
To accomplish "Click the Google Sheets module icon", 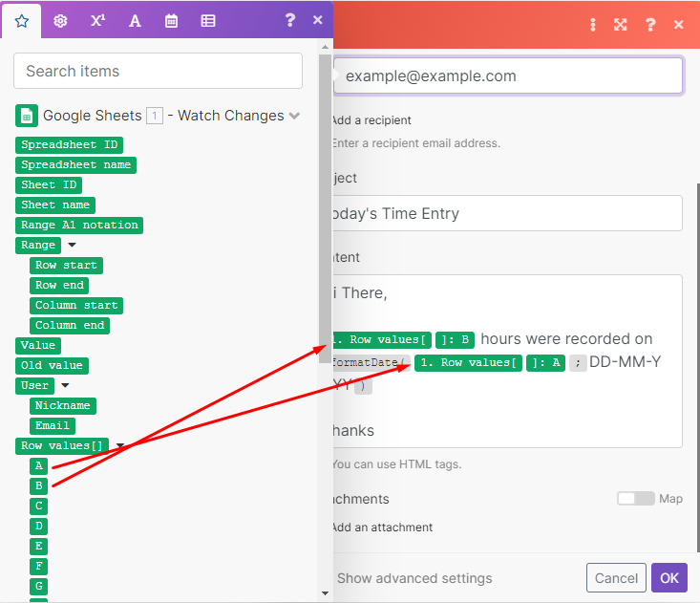I will point(27,116).
